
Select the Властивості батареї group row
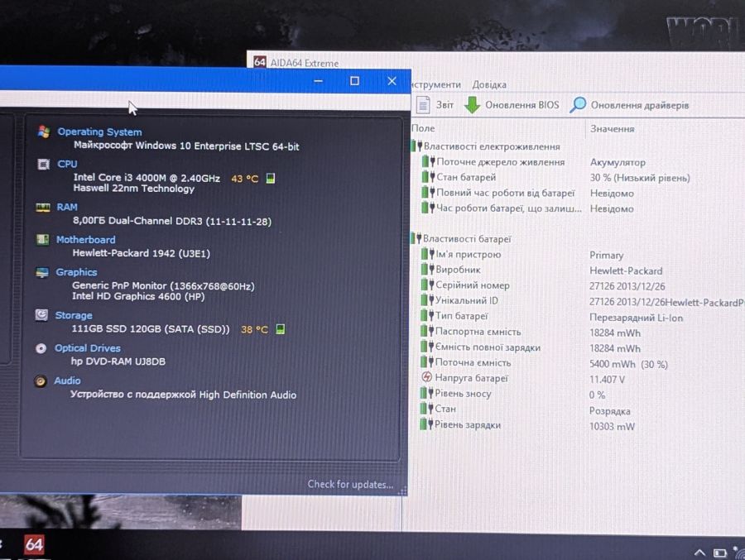462,238
